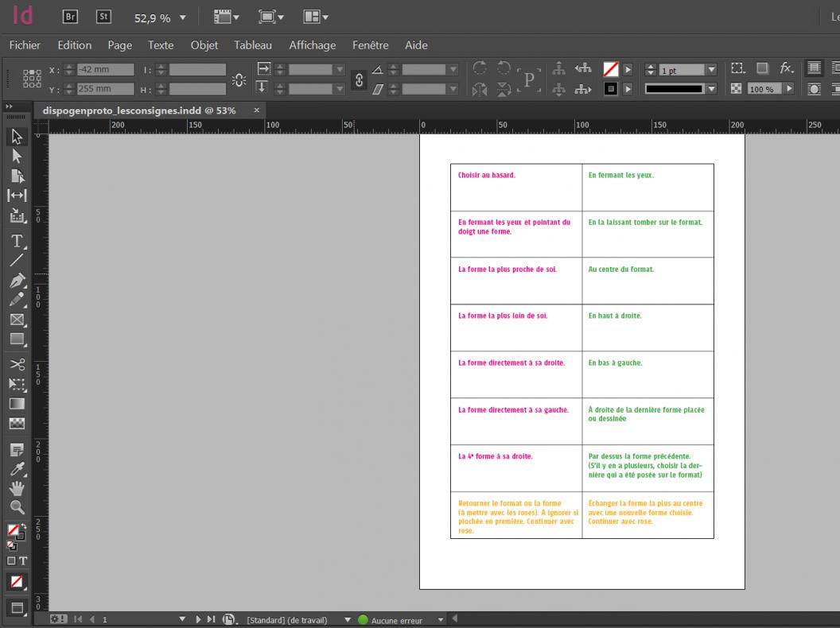Viewport: 840px width, 628px height.
Task: Click Aucune erreur preflight status
Action: 396,621
